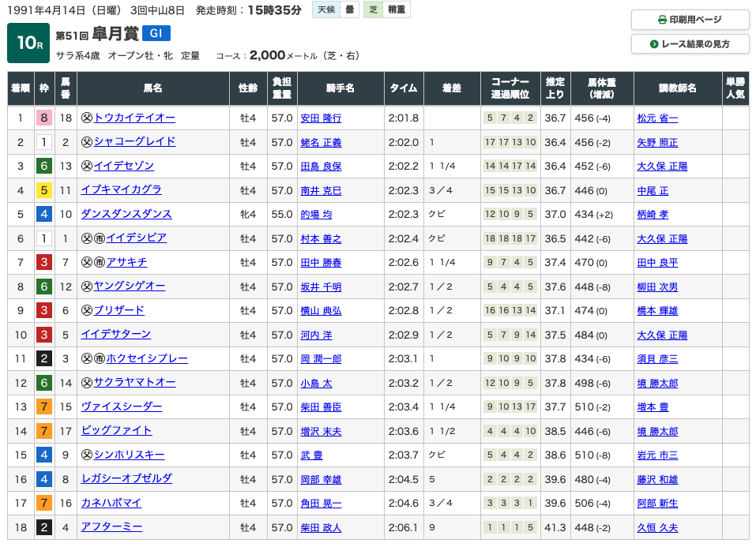Click the yellow frame 5 badge

[44, 190]
